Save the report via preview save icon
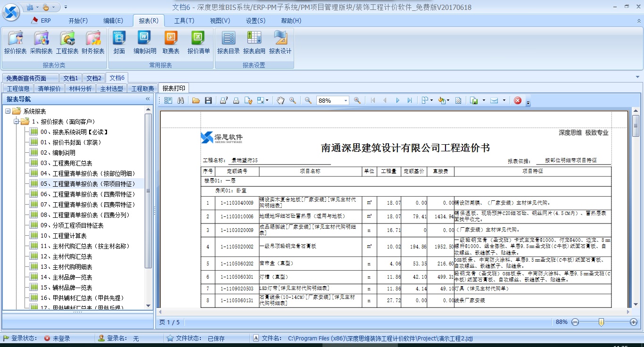This screenshot has height=347, width=644. [x=208, y=100]
